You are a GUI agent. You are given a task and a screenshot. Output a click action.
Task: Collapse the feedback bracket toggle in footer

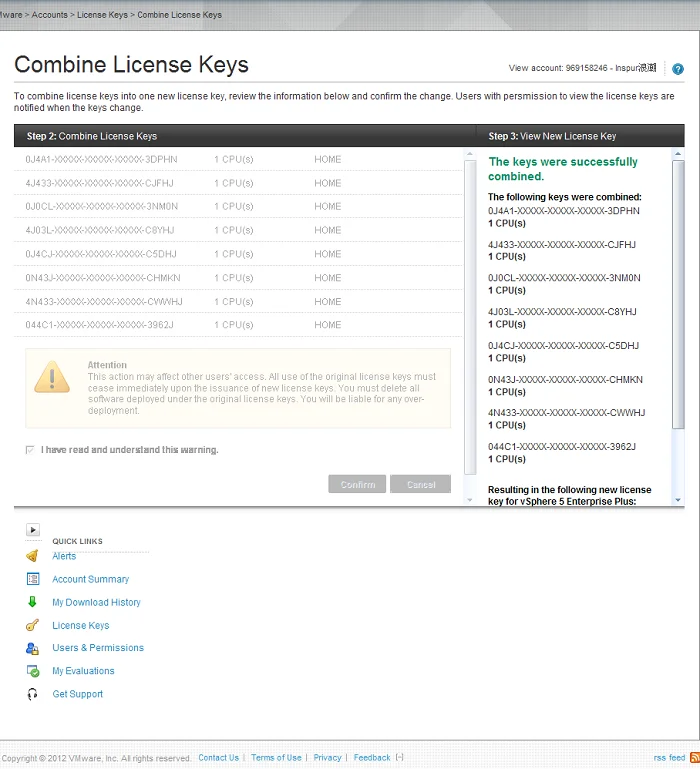tap(400, 757)
